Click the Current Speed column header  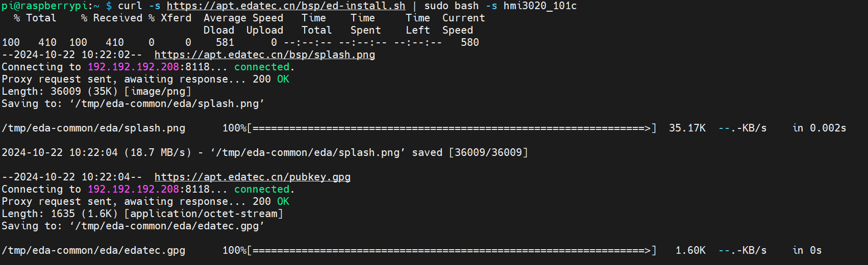click(x=463, y=18)
